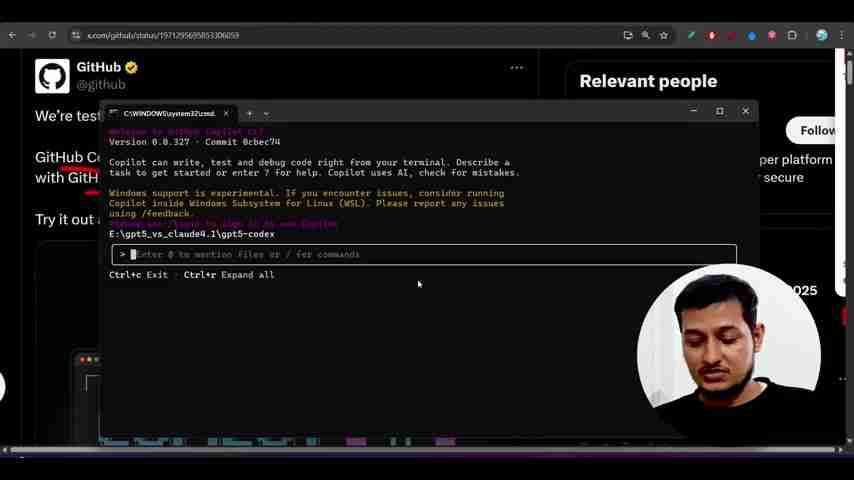854x480 pixels.
Task: Click the Copilot CLI prompt input field
Action: pos(424,254)
